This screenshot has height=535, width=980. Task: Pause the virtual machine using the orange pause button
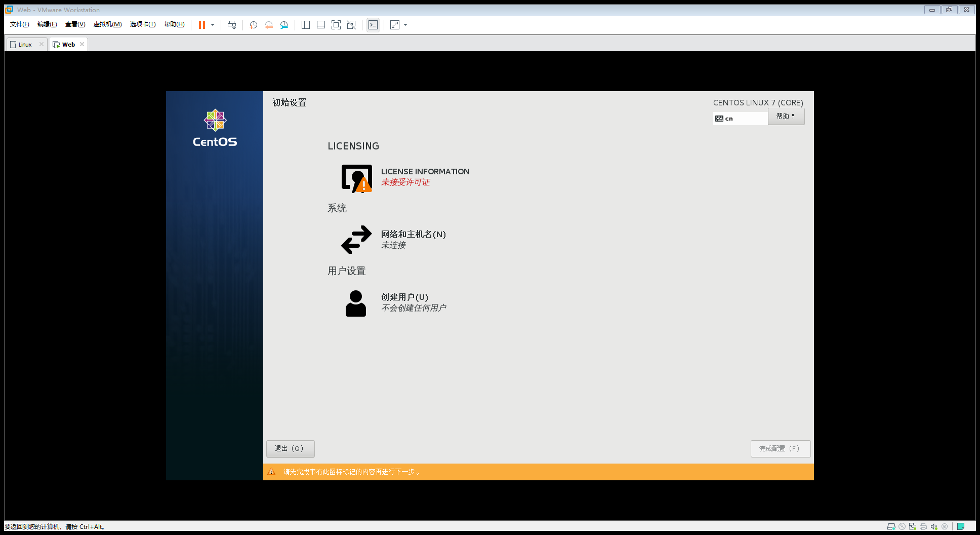click(201, 25)
